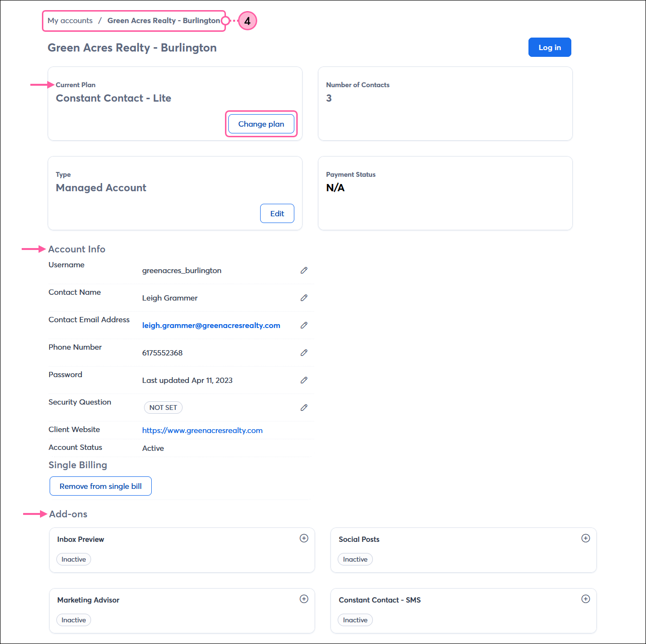Open the breadcrumb entry Green Acres Realty - Burlington

click(164, 20)
